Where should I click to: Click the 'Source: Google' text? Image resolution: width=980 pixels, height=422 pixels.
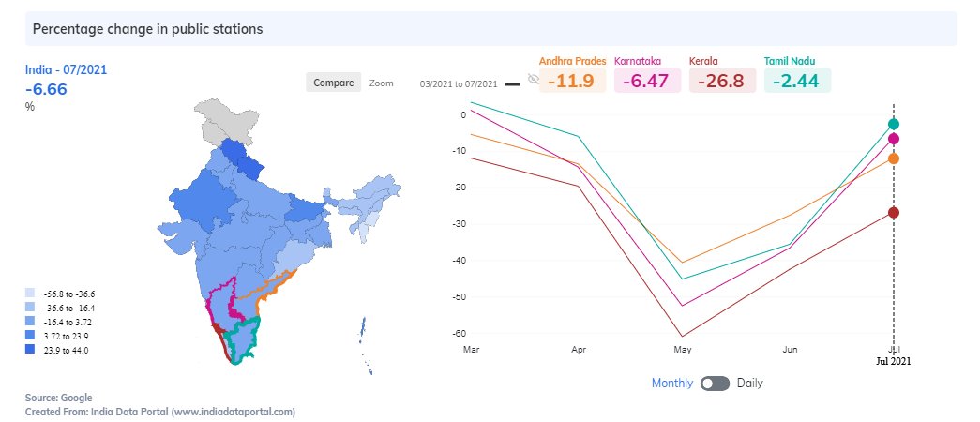[59, 398]
